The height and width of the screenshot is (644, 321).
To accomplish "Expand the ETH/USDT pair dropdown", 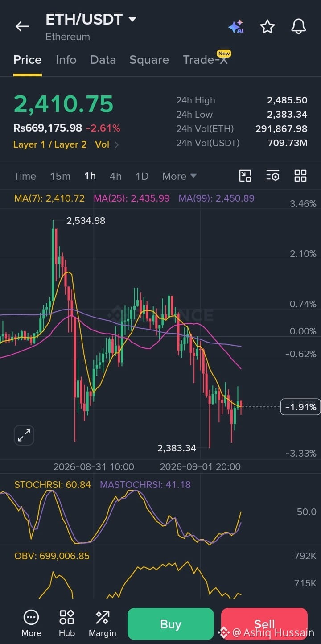I will point(132,19).
